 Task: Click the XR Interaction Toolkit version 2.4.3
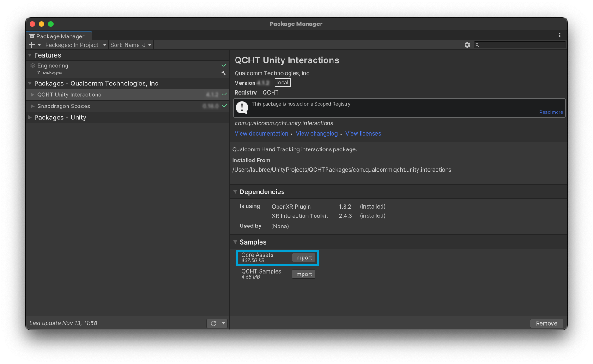coord(345,216)
